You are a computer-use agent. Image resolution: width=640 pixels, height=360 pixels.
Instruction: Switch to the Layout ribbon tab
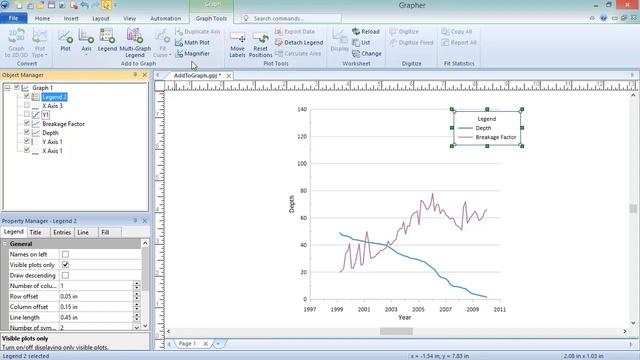click(100, 18)
